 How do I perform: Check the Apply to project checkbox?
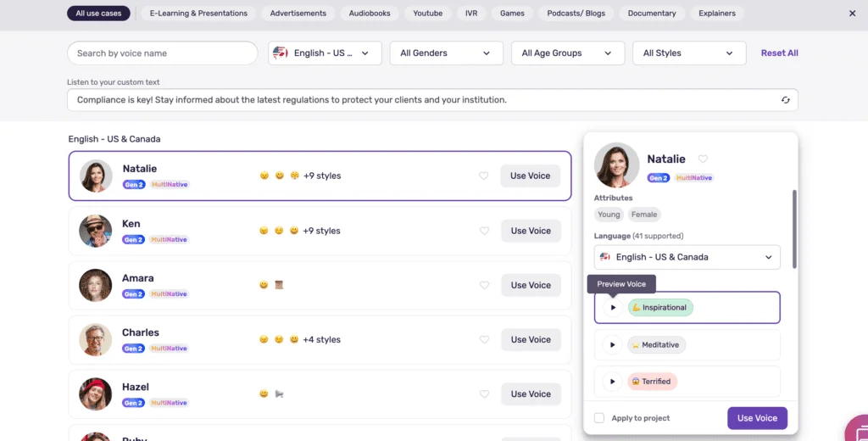pyautogui.click(x=599, y=418)
